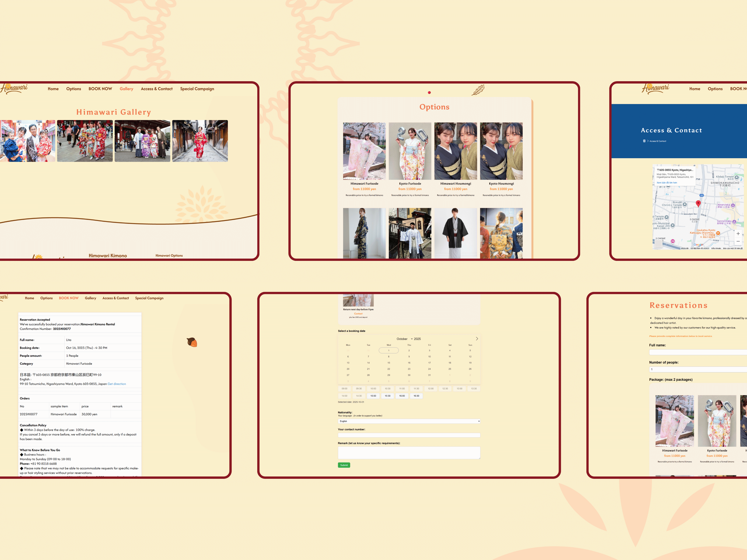Pick October 16 in the calendar

pyautogui.click(x=409, y=363)
